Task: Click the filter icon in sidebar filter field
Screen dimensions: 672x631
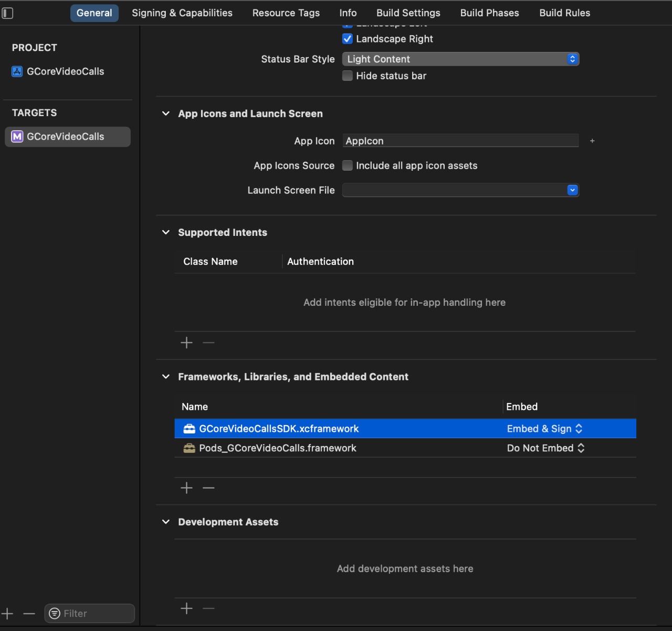Action: 55,613
